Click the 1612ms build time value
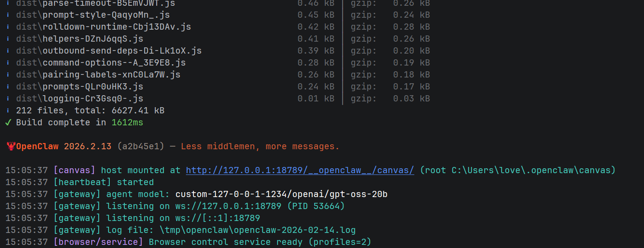Viewport: 644px width, 248px height. click(127, 122)
